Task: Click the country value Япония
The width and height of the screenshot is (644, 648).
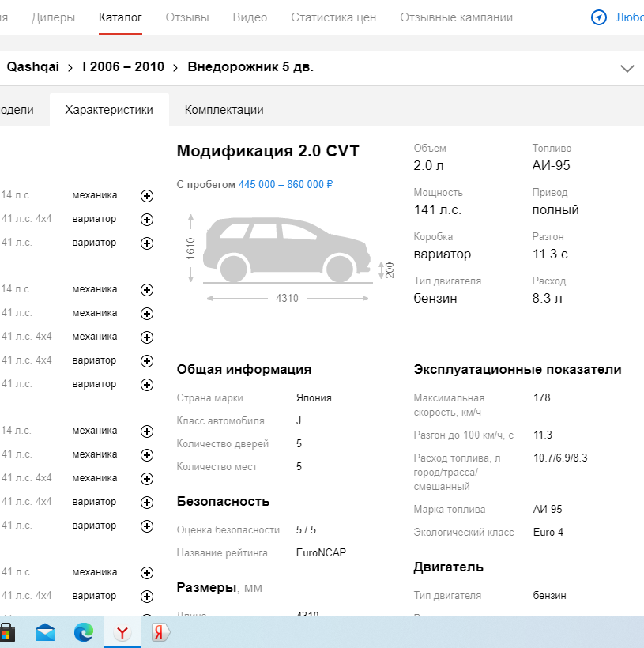Action: tap(314, 397)
